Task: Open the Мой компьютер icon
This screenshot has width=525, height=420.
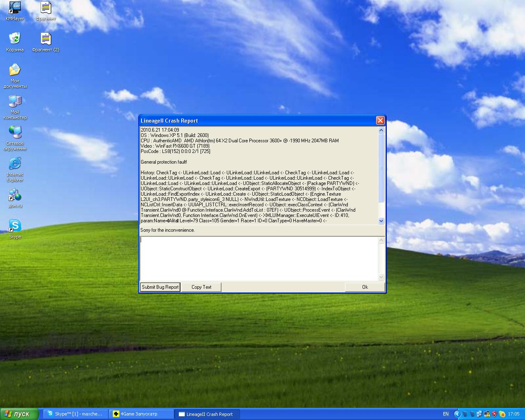Action: [x=15, y=107]
